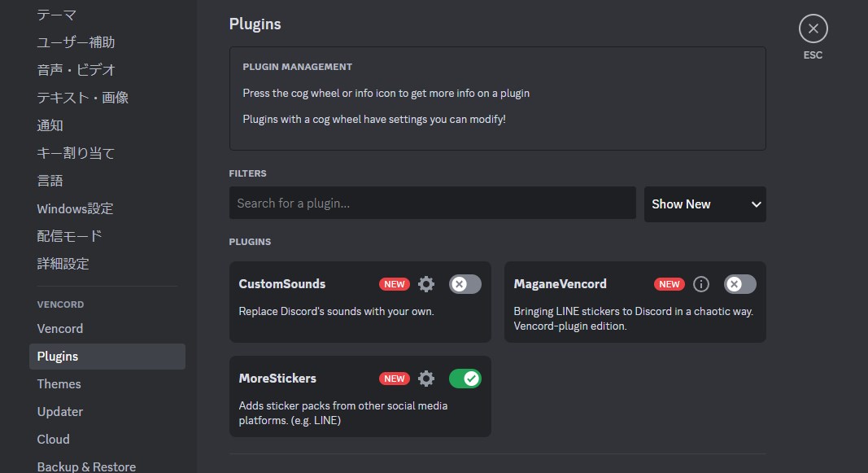Open Backup & Restore settings
The width and height of the screenshot is (868, 473).
point(86,466)
